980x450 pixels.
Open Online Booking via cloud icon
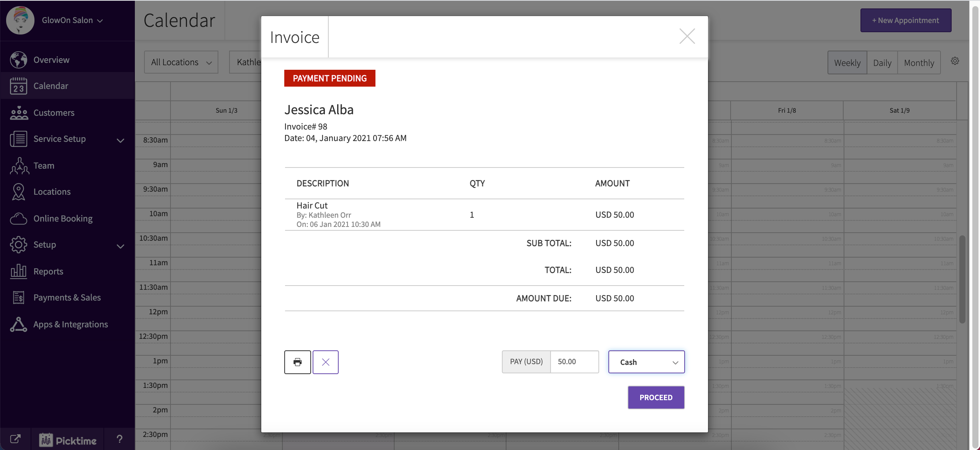tap(18, 218)
